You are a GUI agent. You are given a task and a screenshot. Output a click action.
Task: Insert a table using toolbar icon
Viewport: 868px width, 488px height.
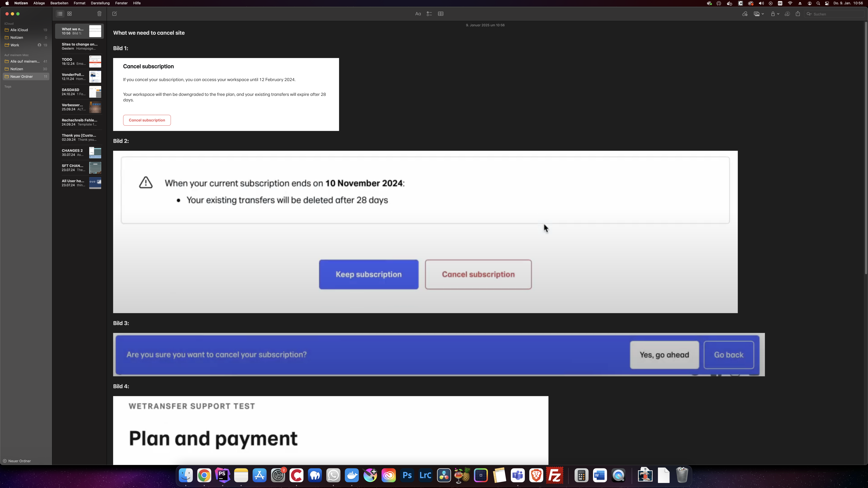pos(441,14)
